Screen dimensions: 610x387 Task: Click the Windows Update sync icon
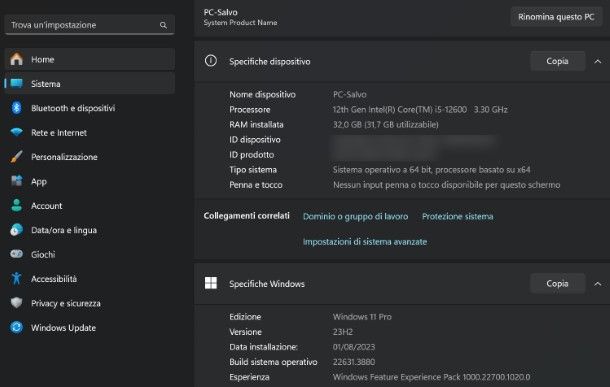(16, 327)
